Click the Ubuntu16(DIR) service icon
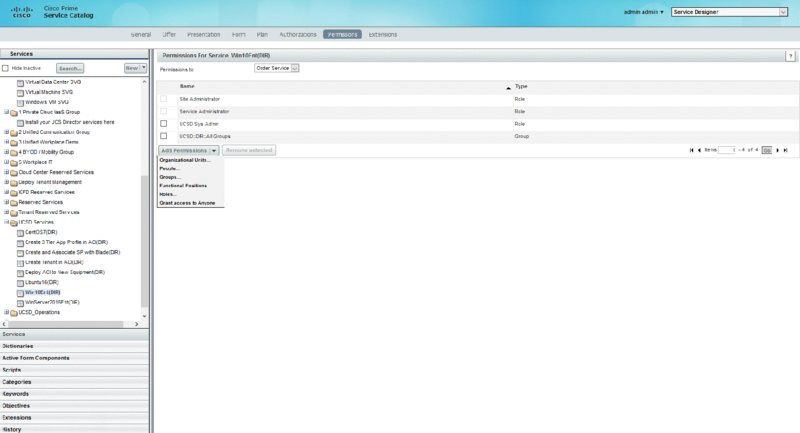 (x=20, y=283)
